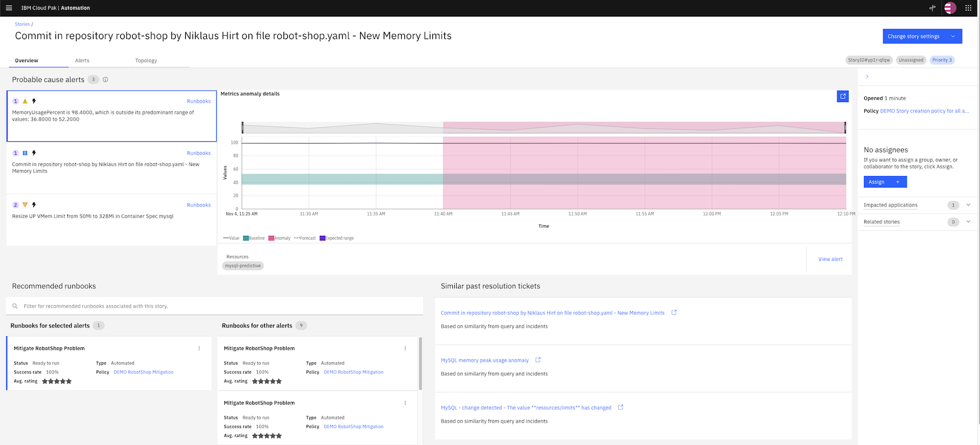The height and width of the screenshot is (445, 980).
Task: Click the plus icon on Assign button
Action: pyautogui.click(x=898, y=182)
